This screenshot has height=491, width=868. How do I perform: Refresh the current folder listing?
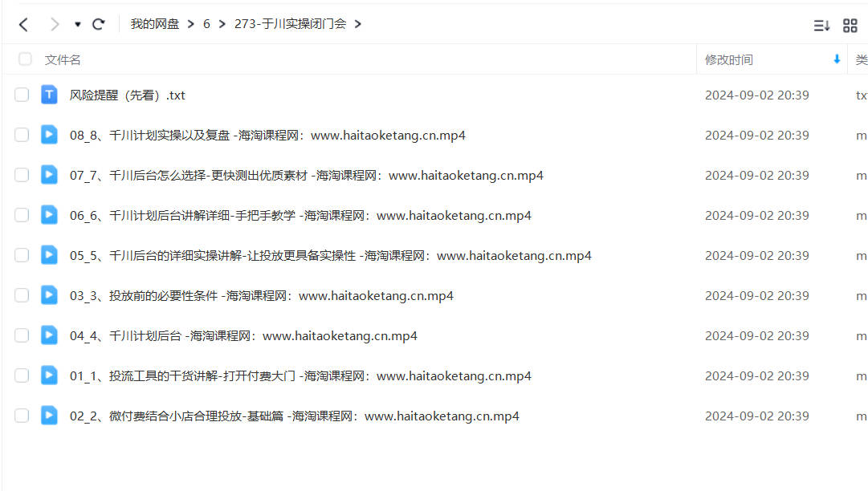coord(99,24)
